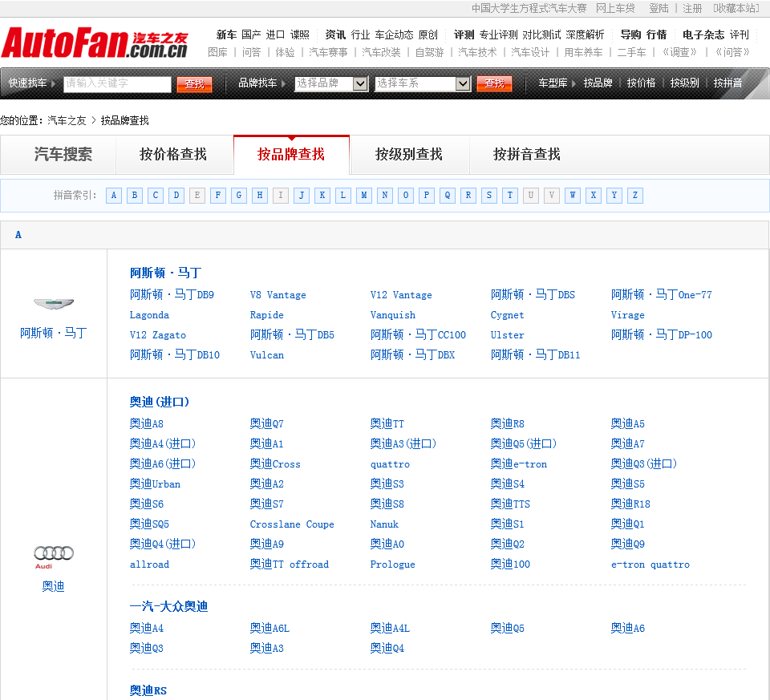Jump to pinyin index letter M
The width and height of the screenshot is (770, 700).
coord(364,196)
